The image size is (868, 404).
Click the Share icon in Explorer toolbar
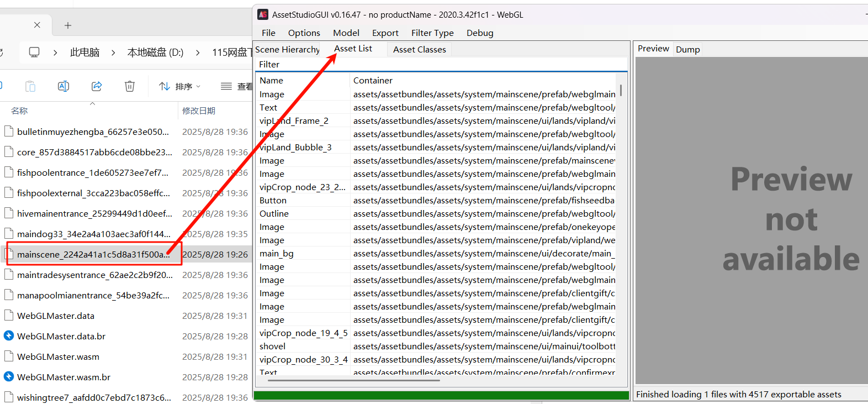[x=97, y=86]
